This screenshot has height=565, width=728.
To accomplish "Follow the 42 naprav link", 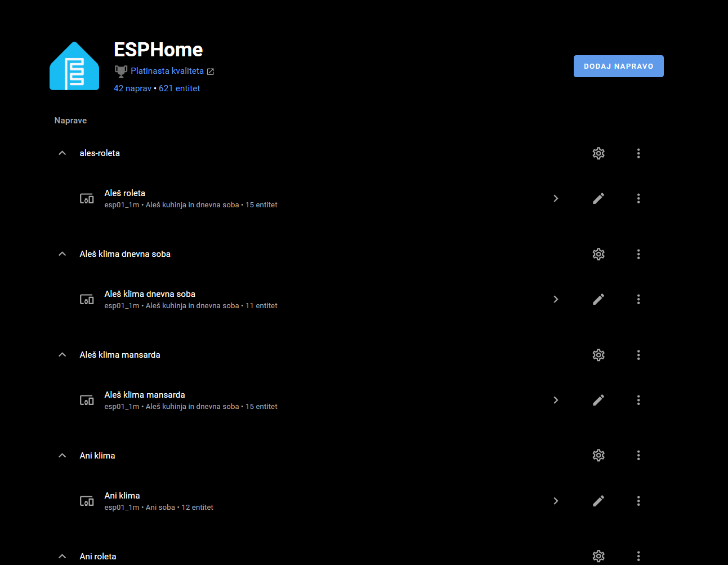I will [132, 88].
